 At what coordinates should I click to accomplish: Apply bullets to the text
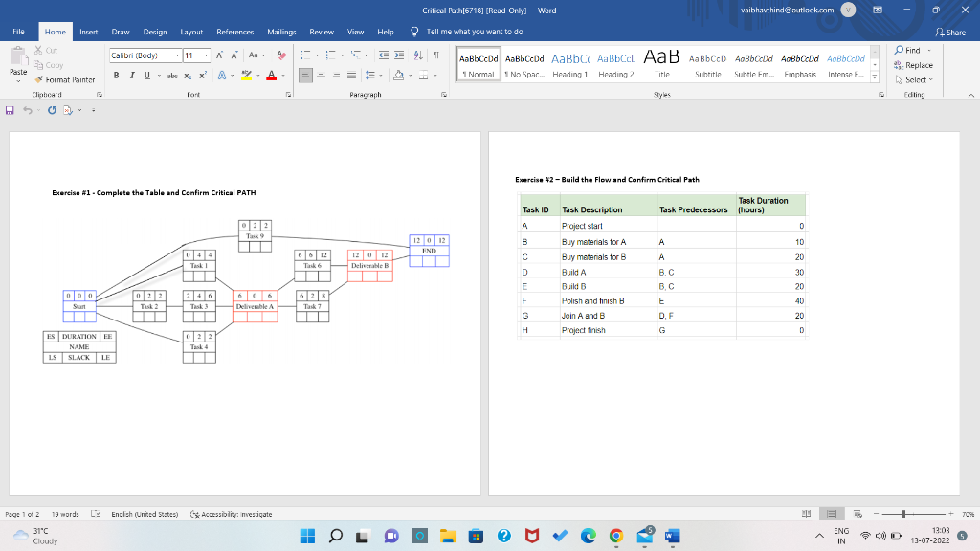pos(303,55)
